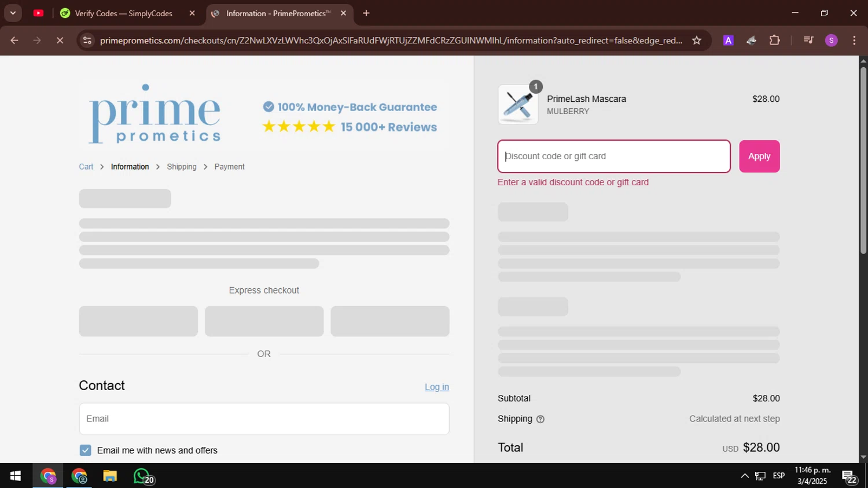The image size is (868, 488).
Task: Bookmark this page with the star
Action: click(x=697, y=41)
